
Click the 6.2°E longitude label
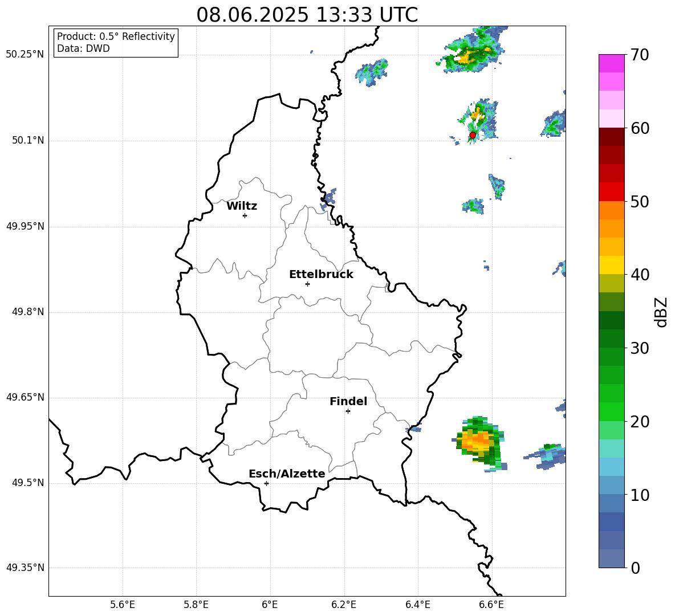point(344,605)
